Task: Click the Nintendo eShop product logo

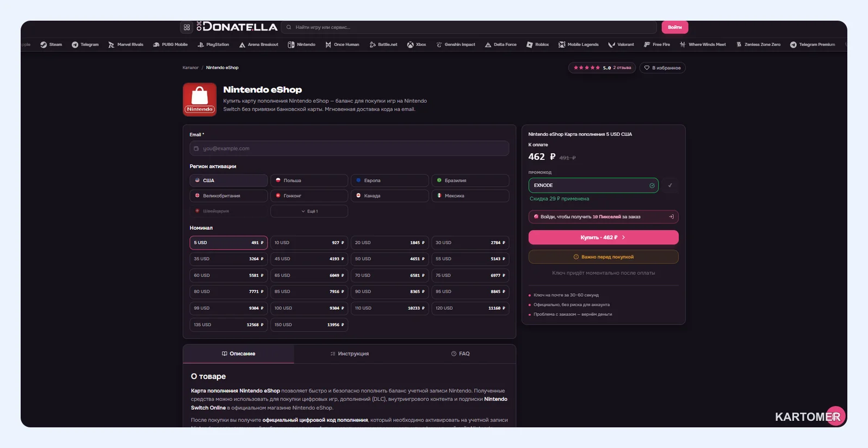Action: [x=200, y=99]
